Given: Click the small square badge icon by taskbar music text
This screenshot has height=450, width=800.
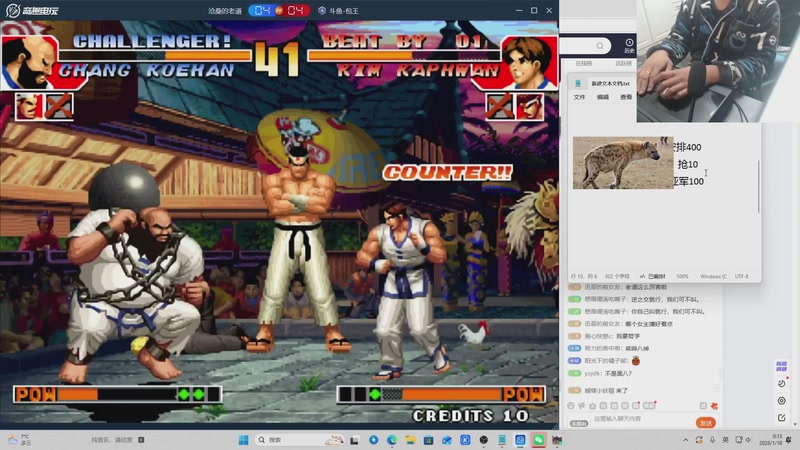Looking at the screenshot, I should coord(141,440).
